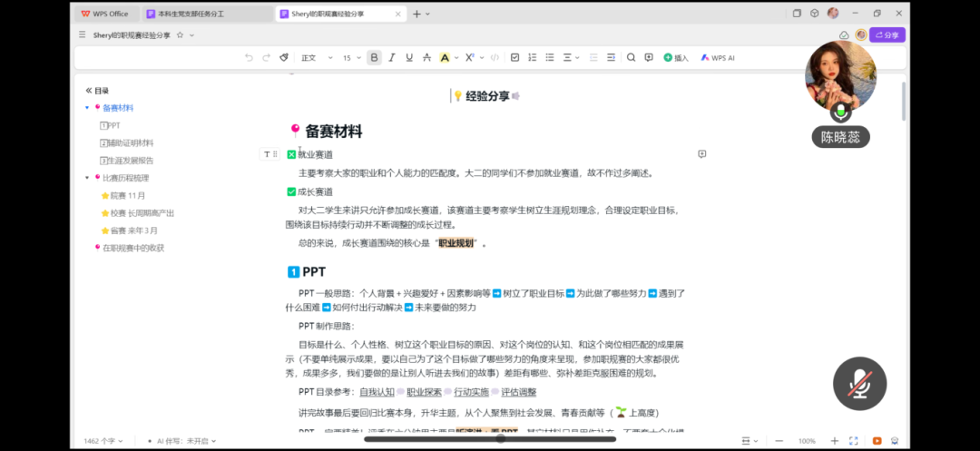The height and width of the screenshot is (451, 980).
Task: Click the purple 分享 share button
Action: [887, 35]
